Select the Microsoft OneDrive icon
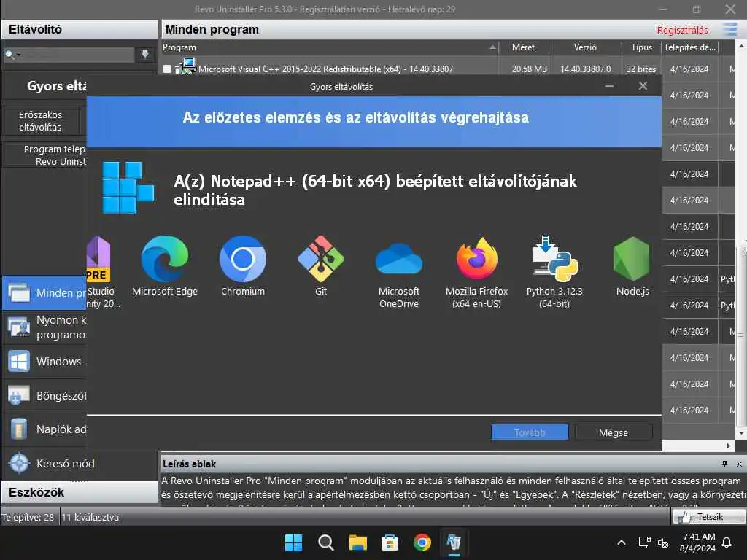This screenshot has width=747, height=560. click(x=399, y=259)
